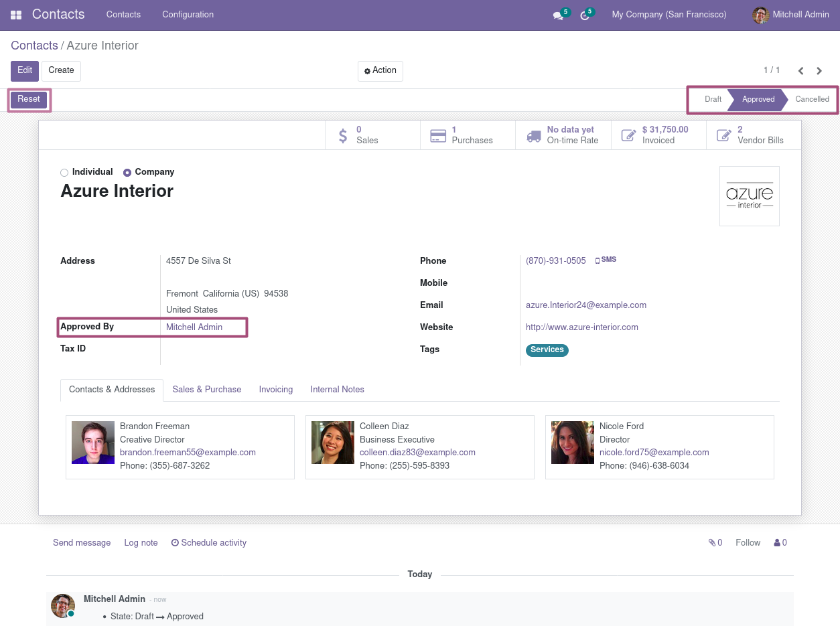Viewport: 840px width, 626px height.
Task: Click the Vendor Bills pencil icon
Action: coord(724,135)
